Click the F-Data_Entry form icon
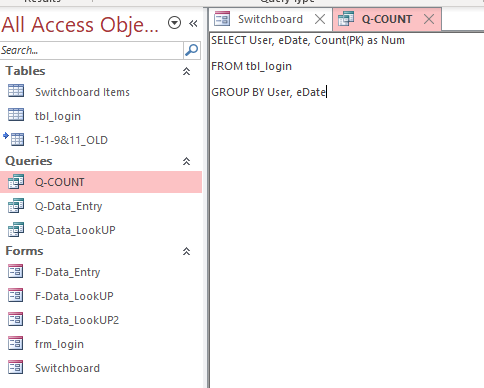484x388 pixels. point(16,272)
